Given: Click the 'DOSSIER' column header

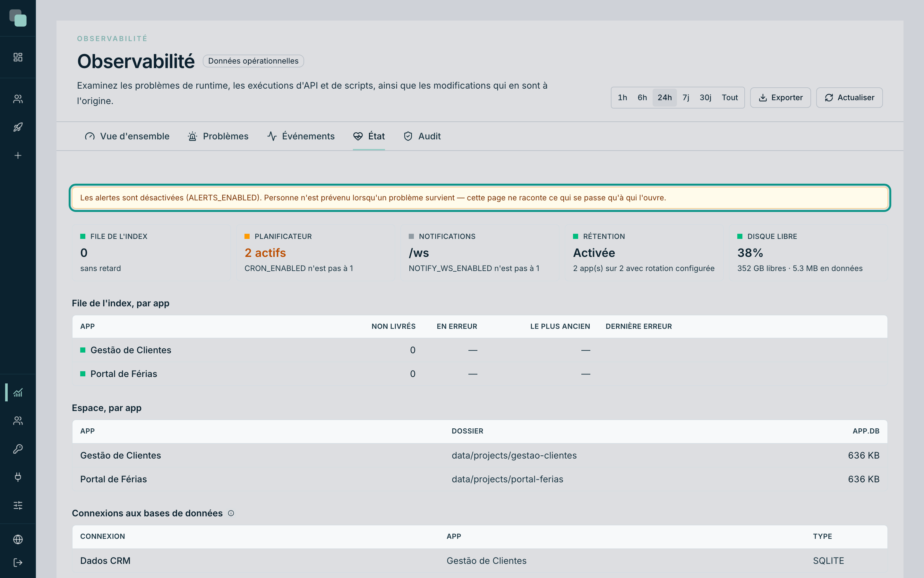Looking at the screenshot, I should tap(467, 431).
